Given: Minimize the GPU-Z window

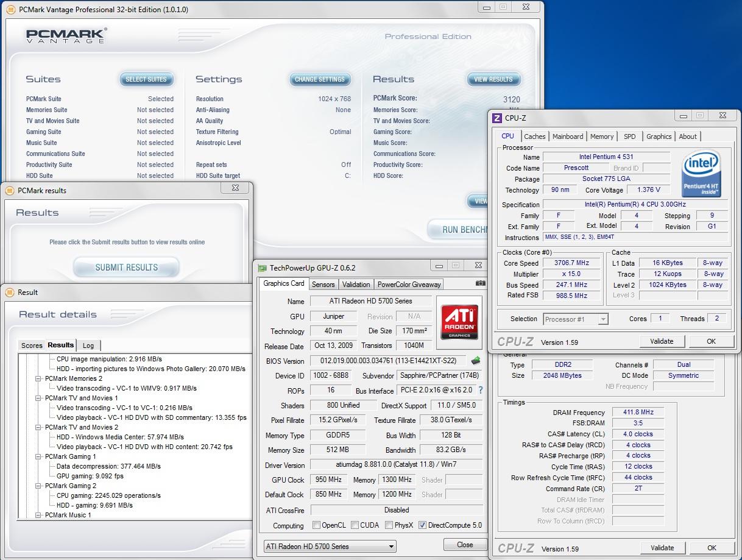Looking at the screenshot, I should tap(439, 265).
